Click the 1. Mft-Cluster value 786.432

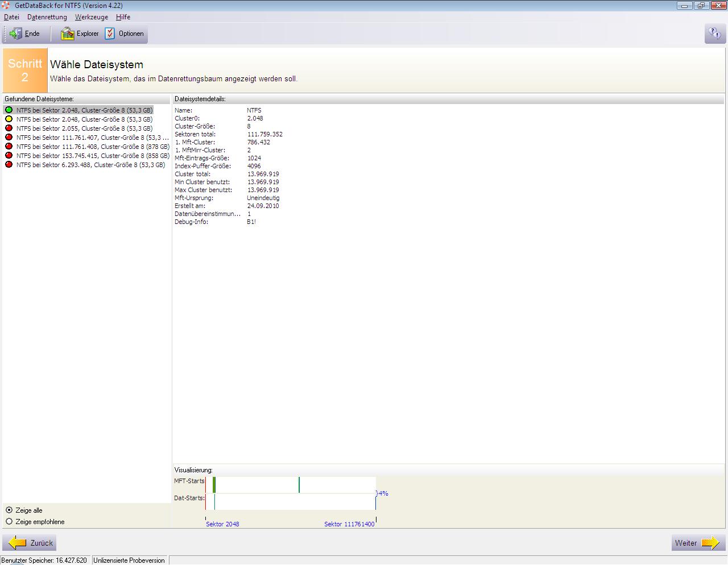[259, 142]
